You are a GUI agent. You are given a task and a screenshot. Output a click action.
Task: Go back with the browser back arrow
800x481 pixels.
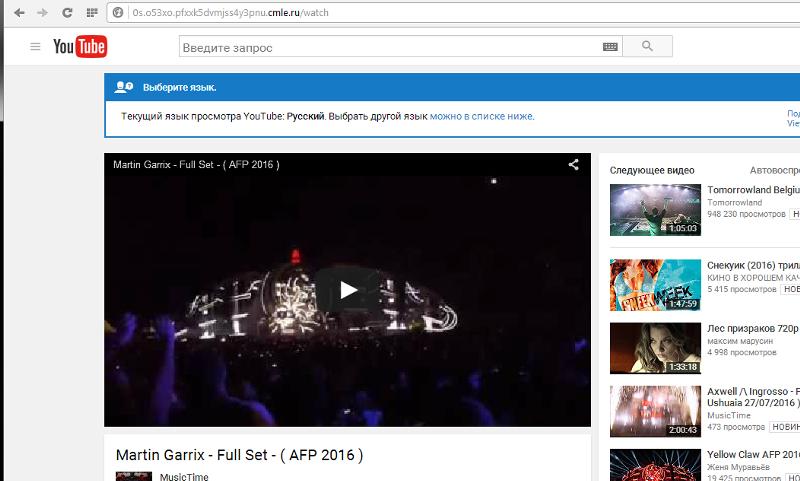coord(19,13)
